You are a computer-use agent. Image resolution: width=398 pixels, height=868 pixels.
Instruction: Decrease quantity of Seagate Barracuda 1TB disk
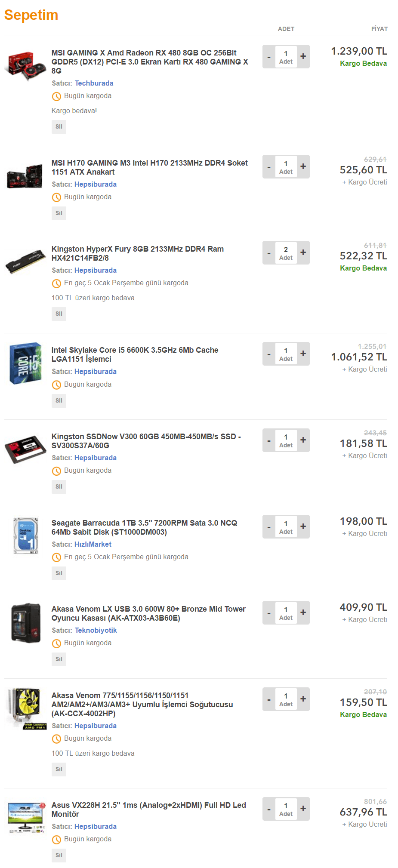pyautogui.click(x=269, y=526)
